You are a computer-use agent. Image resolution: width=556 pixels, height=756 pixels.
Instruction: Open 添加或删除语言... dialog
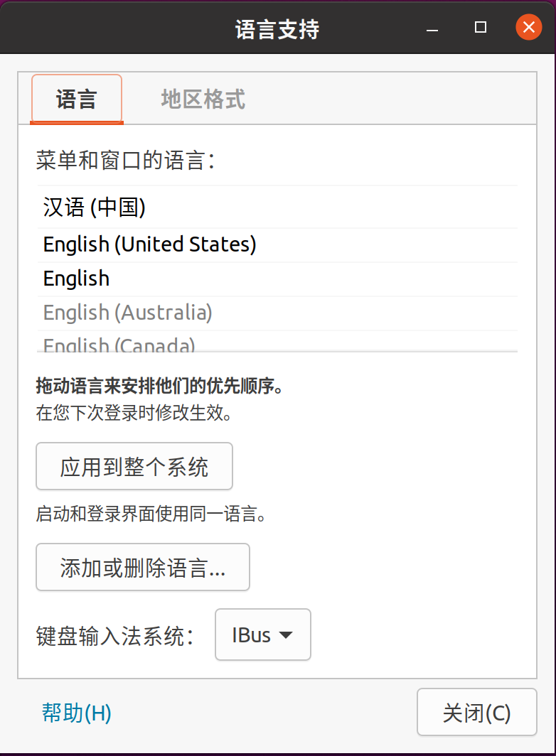143,567
